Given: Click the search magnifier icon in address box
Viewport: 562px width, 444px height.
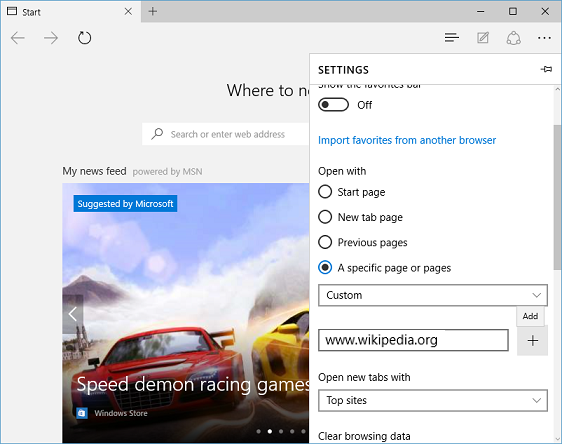Looking at the screenshot, I should point(157,134).
